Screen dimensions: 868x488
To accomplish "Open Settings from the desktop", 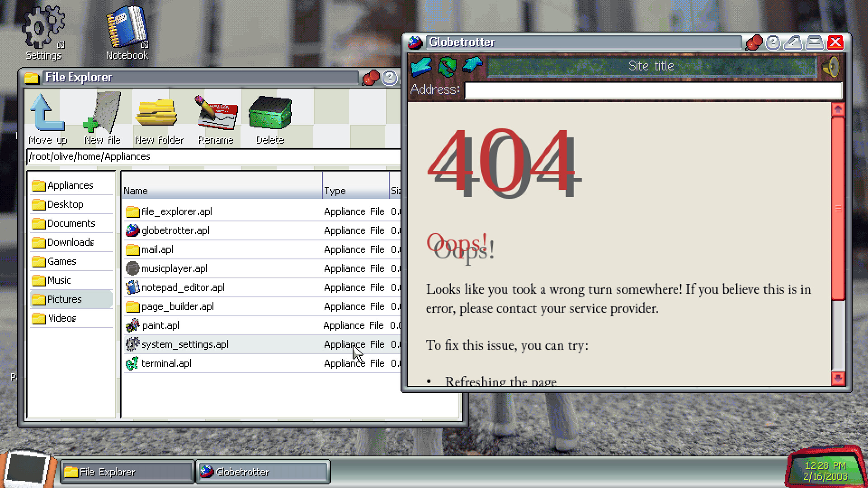I will coord(43,27).
